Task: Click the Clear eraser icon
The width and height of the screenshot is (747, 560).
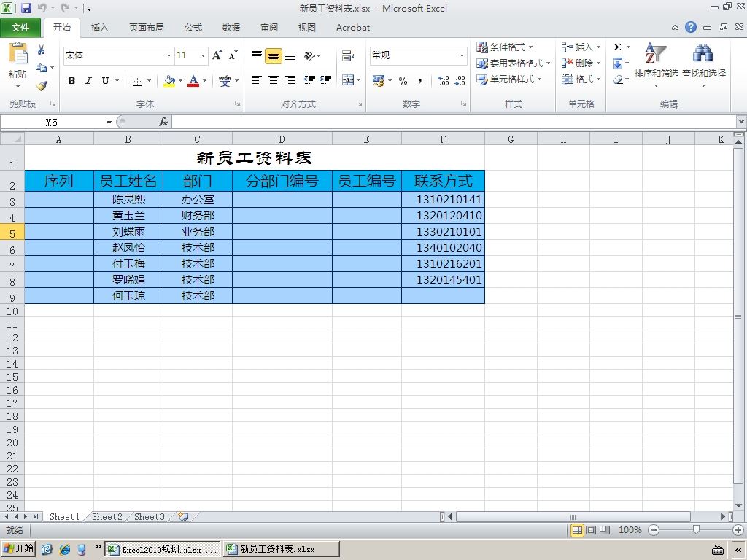Action: point(618,79)
